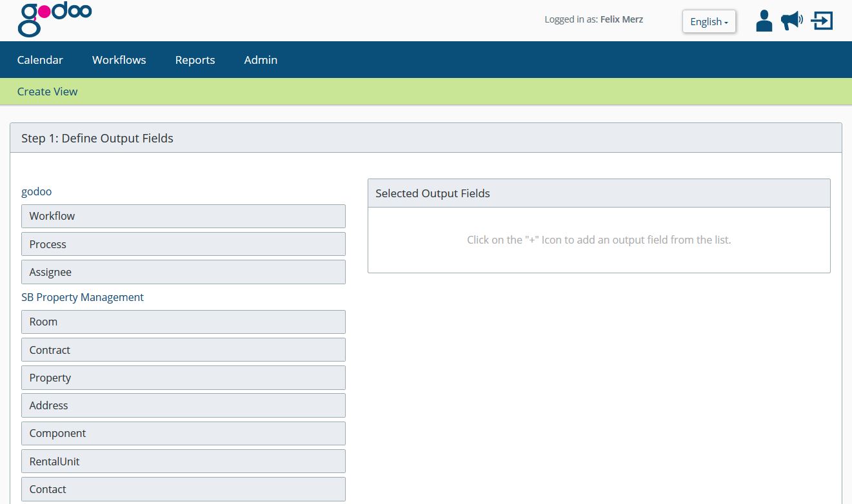
Task: Click the godoo logo
Action: coord(55,19)
